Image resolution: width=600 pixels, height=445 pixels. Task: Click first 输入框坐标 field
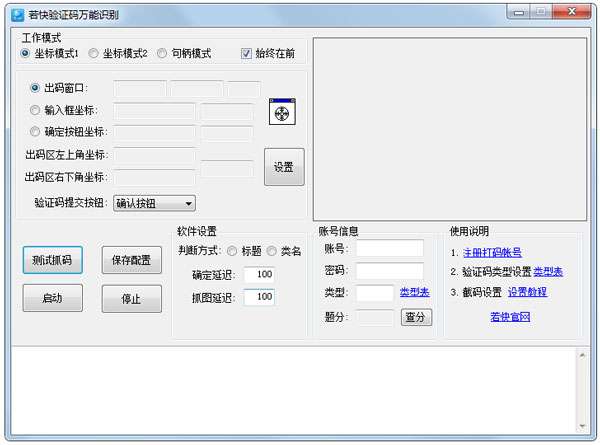154,111
